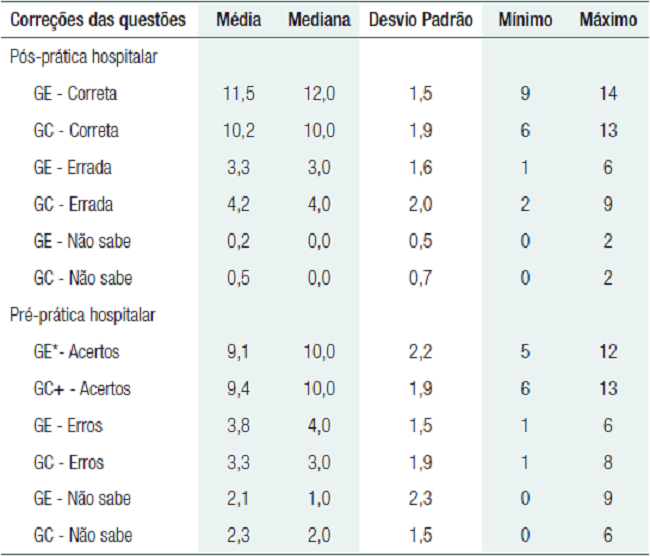This screenshot has height=556, width=650.
Task: Select the "GE - Erros" row label
Action: coord(67,426)
